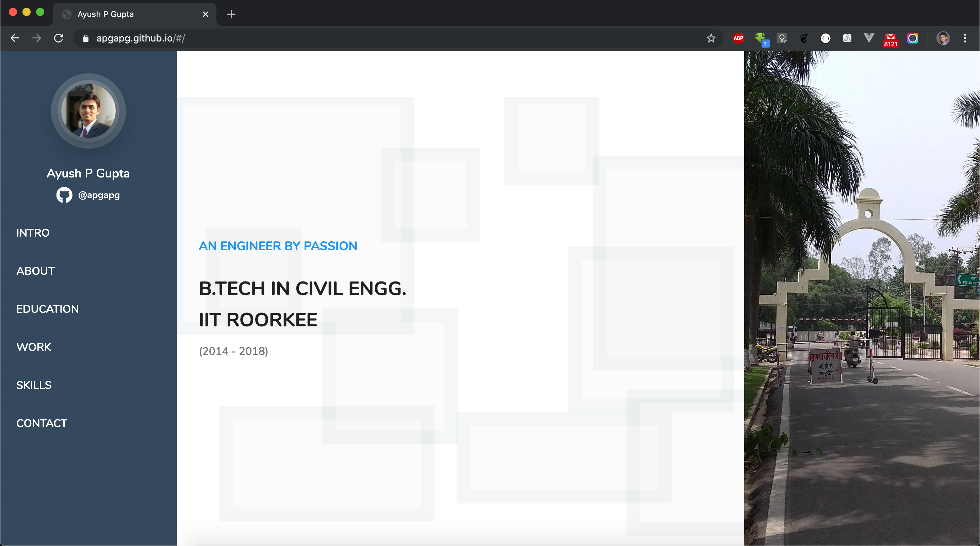Viewport: 980px width, 546px height.
Task: Click the circular profile photo in sidebar
Action: point(88,110)
